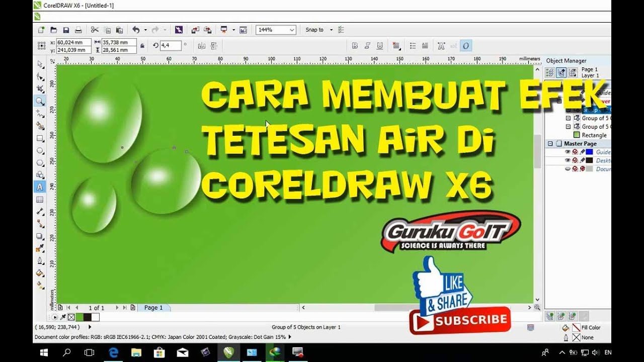Screen dimensions: 644x362
Task: Expand the document color profiles arrow
Action: click(x=290, y=337)
